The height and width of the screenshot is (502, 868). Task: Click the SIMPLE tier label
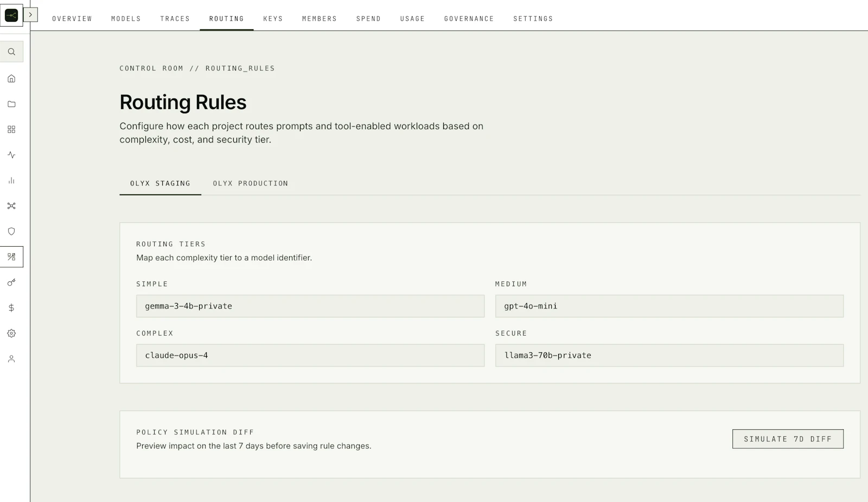tap(152, 284)
